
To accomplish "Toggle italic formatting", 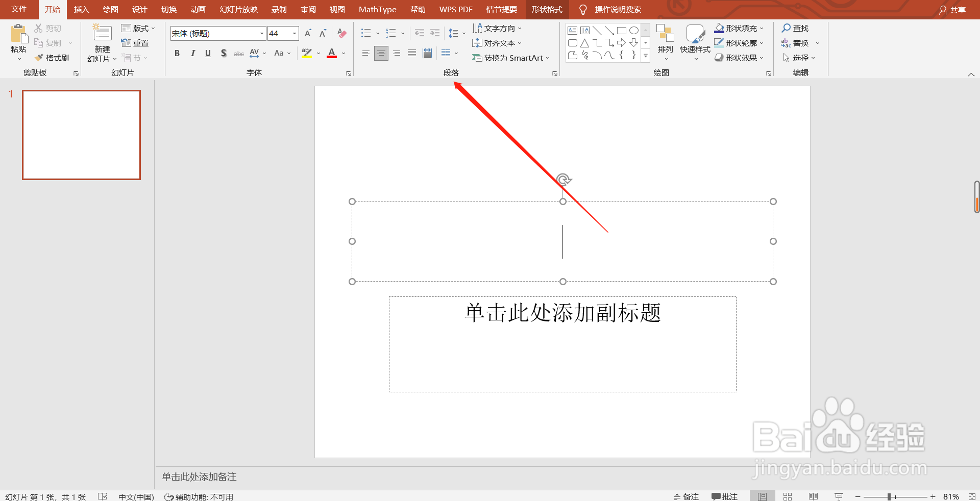I will coord(192,53).
